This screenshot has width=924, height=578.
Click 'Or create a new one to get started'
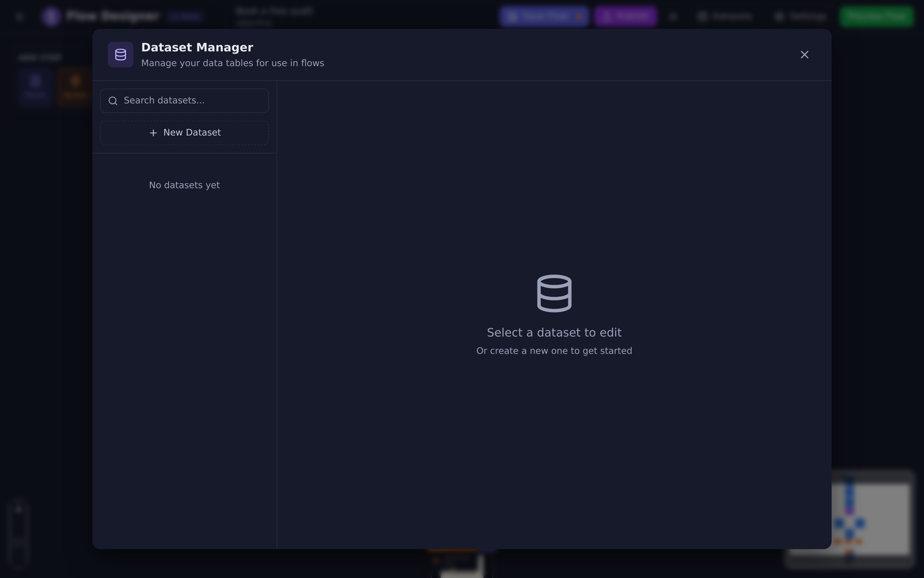554,351
